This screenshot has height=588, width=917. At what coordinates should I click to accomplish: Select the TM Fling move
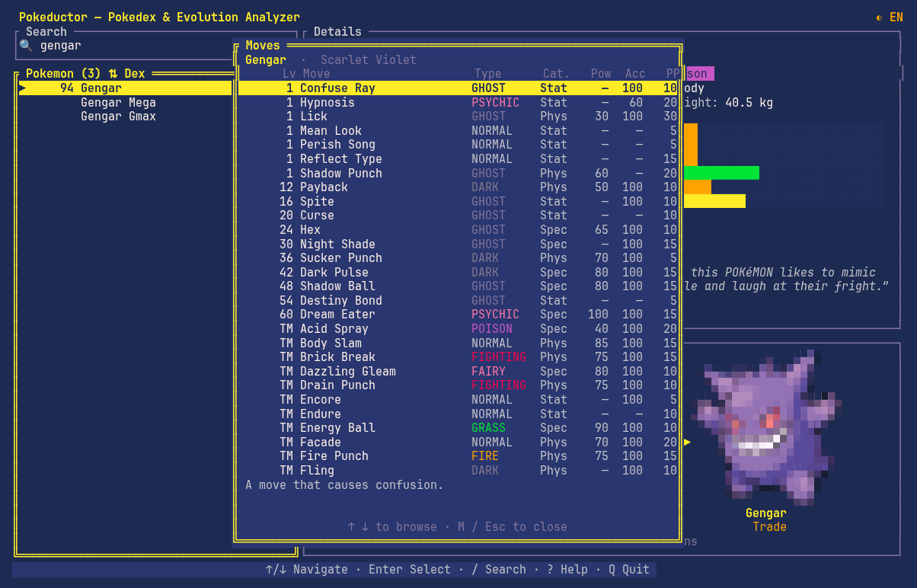(458, 470)
